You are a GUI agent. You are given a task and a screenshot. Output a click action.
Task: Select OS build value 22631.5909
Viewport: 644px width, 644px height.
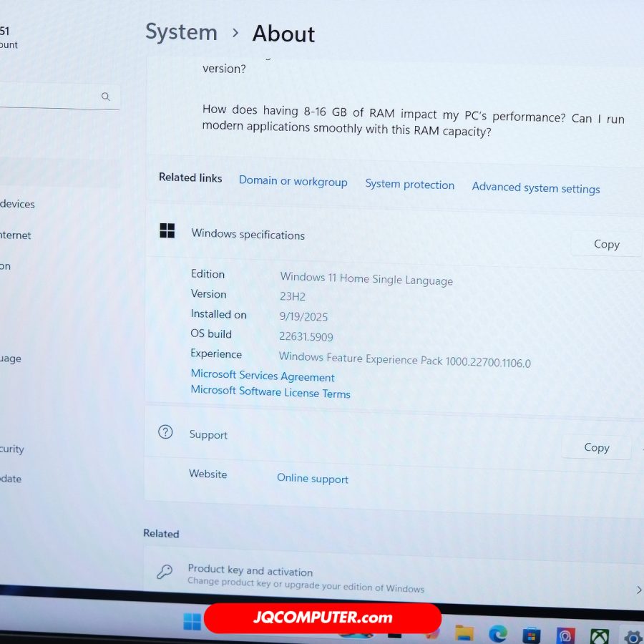point(306,337)
